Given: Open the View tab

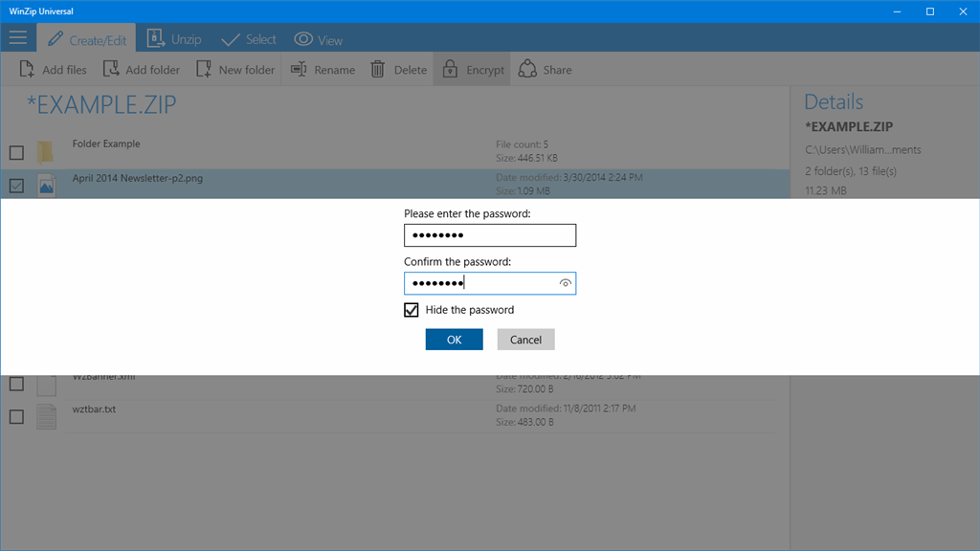Looking at the screenshot, I should (x=318, y=39).
